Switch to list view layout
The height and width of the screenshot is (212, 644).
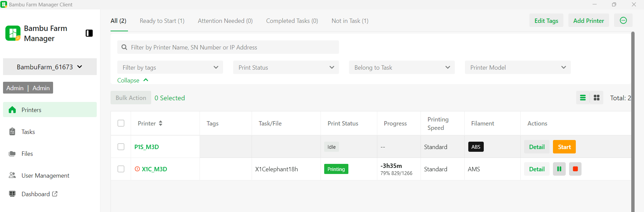pyautogui.click(x=583, y=98)
